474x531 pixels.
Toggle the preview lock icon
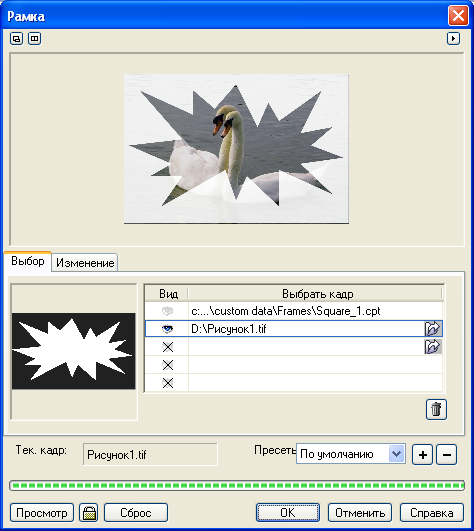[89, 512]
